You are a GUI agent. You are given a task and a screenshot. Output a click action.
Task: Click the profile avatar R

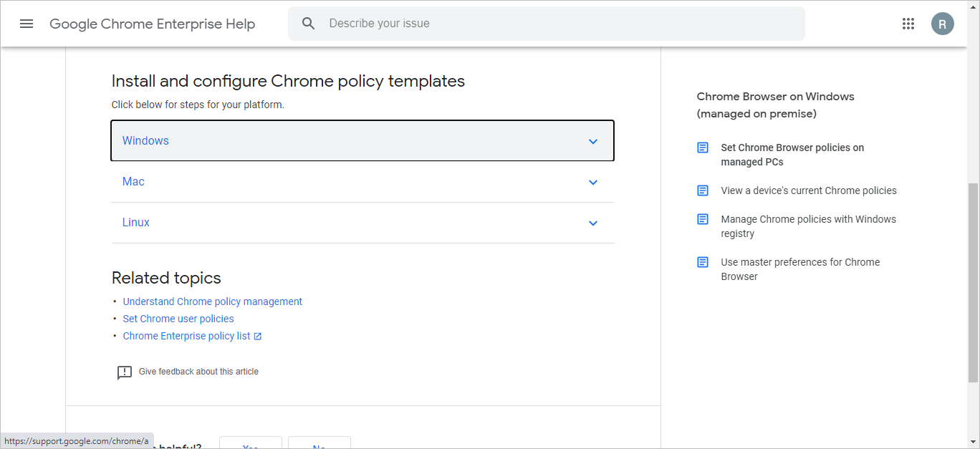point(943,23)
